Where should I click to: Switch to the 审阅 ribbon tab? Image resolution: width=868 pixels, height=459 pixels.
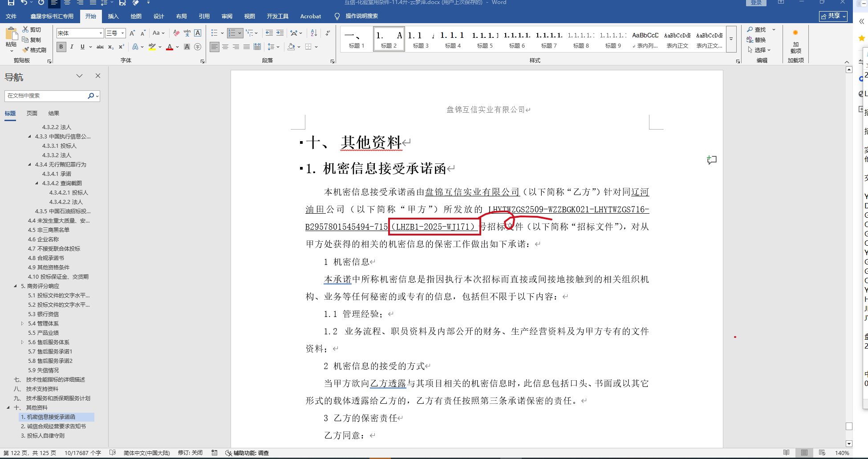[x=227, y=16]
